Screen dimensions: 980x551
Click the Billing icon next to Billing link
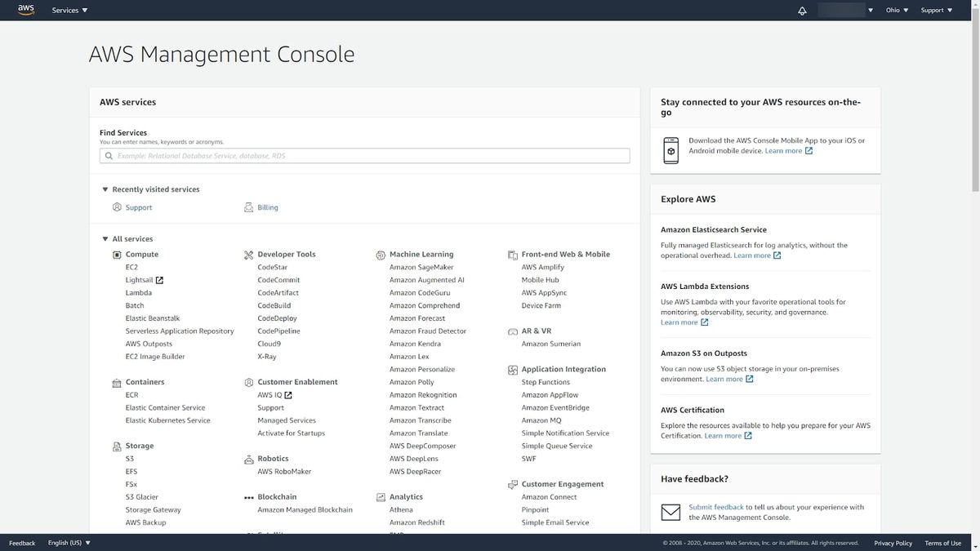point(248,207)
